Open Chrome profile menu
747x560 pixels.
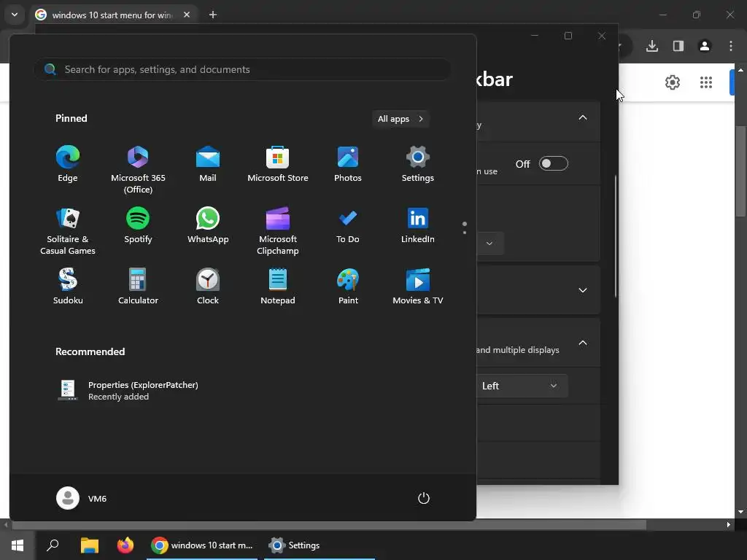point(705,46)
